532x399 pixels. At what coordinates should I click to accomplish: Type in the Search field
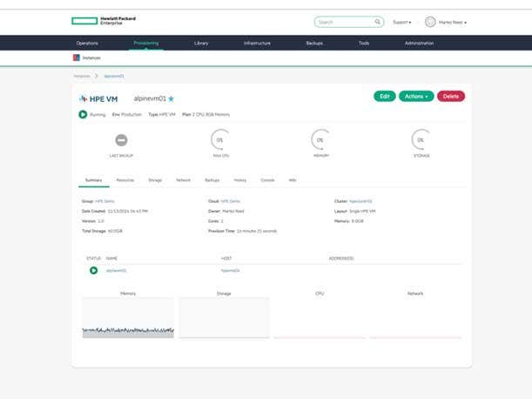(x=344, y=22)
